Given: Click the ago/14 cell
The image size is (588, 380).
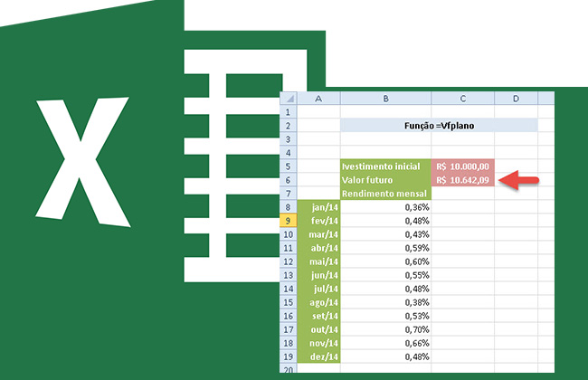Looking at the screenshot, I should tap(318, 302).
